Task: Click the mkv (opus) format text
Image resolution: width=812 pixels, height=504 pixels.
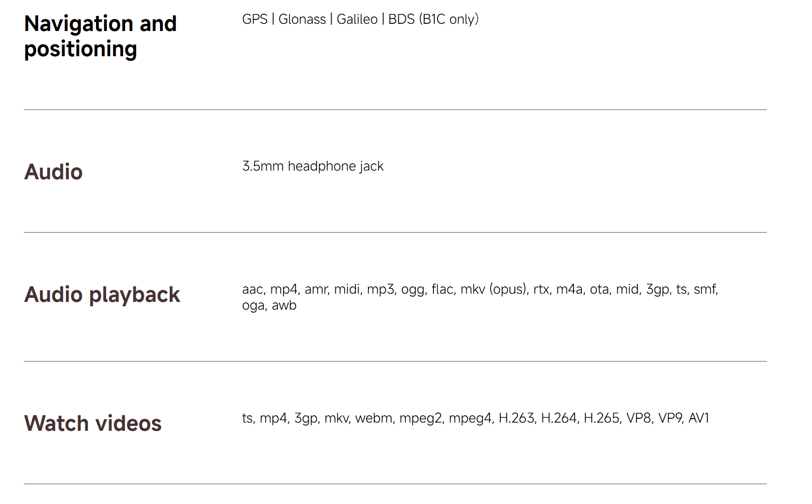Action: [x=493, y=289]
